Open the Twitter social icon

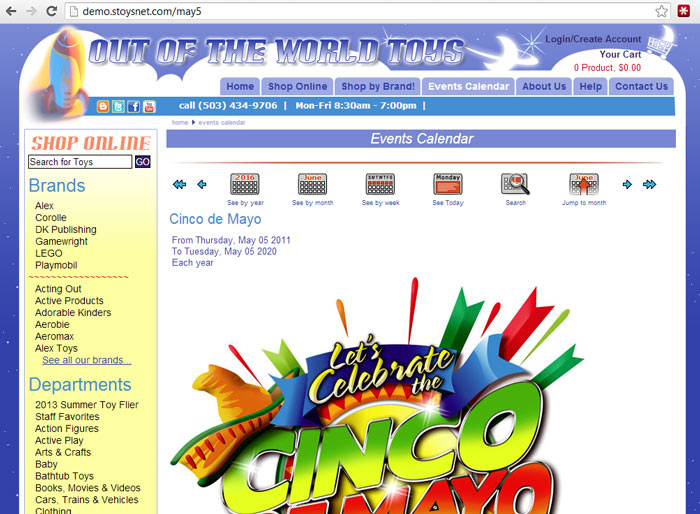coord(118,106)
